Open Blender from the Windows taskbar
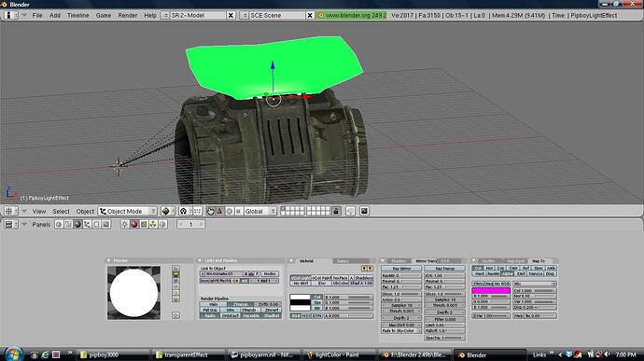The height and width of the screenshot is (361, 644). (490, 354)
